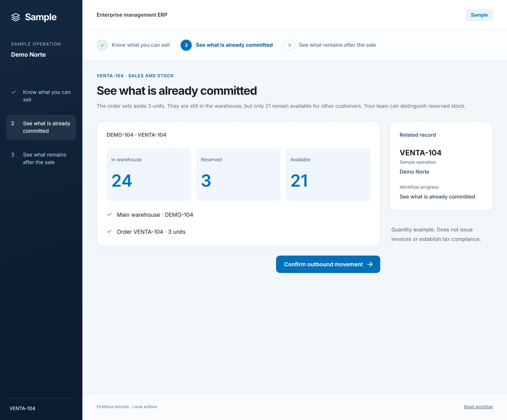Click checkmark next to Main warehouse DEMO-104

pyautogui.click(x=109, y=214)
